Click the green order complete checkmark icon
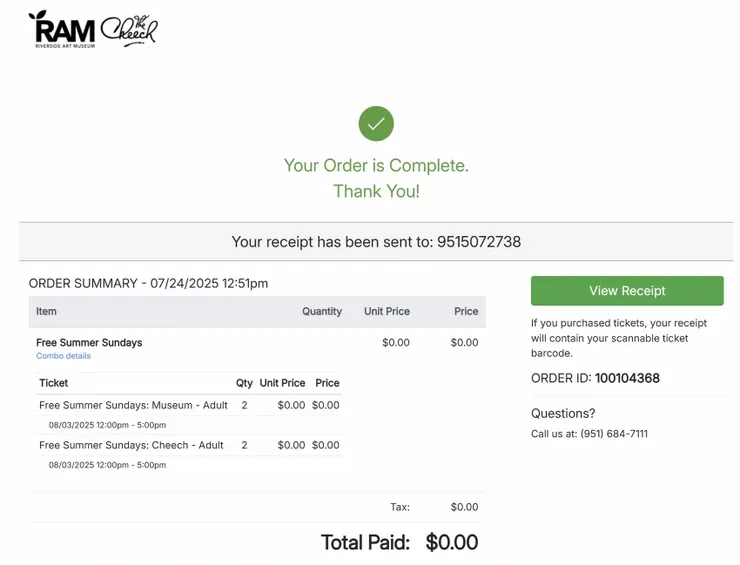Screen dimensions: 740x565 click(376, 124)
